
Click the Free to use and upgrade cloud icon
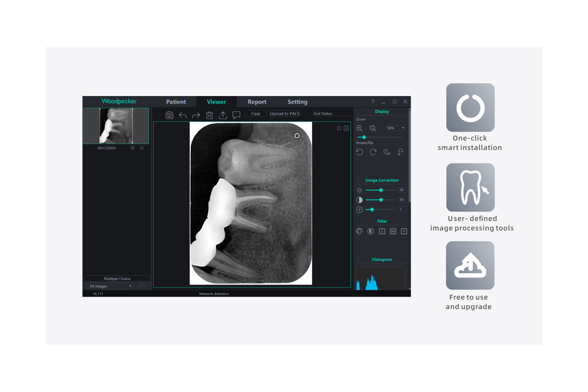470,266
